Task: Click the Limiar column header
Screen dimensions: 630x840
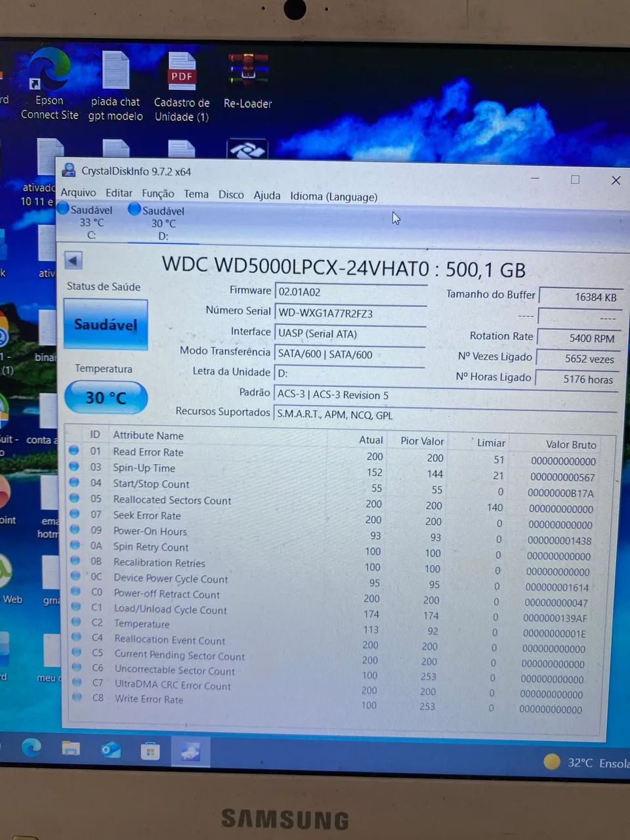Action: (491, 442)
